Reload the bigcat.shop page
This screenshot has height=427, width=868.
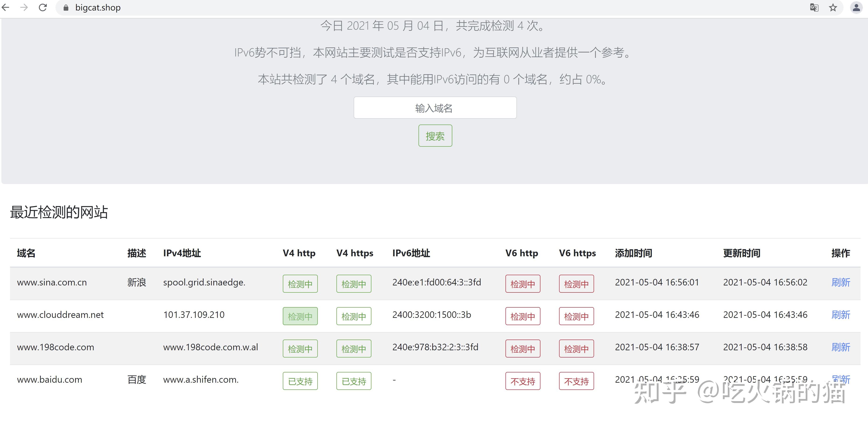[43, 7]
